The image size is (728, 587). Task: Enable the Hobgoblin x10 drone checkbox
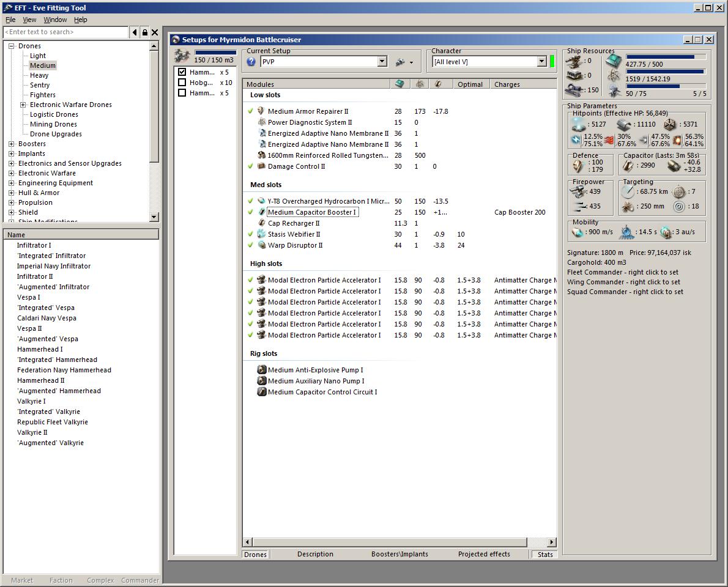[x=182, y=83]
